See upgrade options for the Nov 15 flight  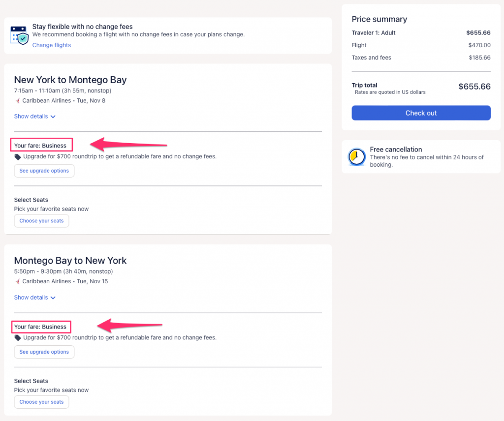(44, 352)
